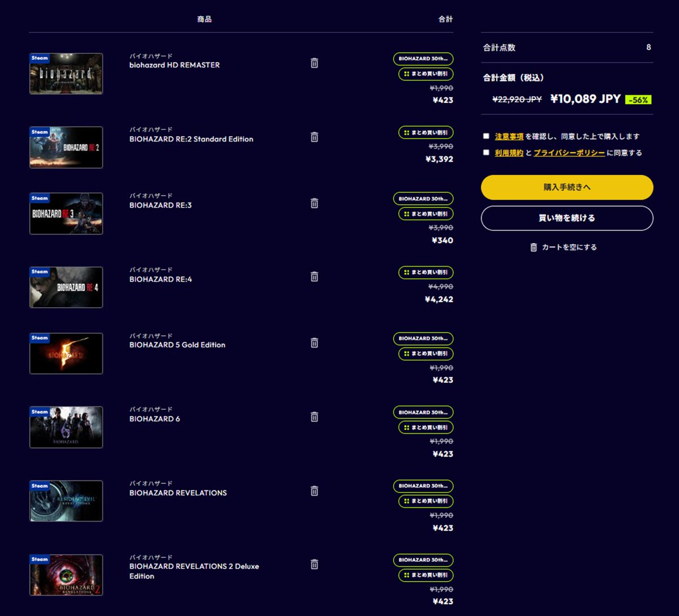Click the BIOHAZARD RE:2 Standard Edition title
This screenshot has width=679, height=616.
click(x=191, y=139)
